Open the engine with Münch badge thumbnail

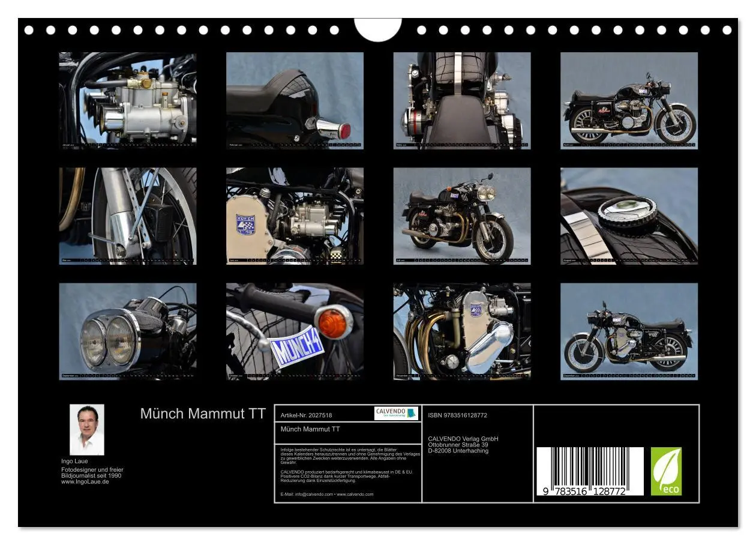point(295,216)
